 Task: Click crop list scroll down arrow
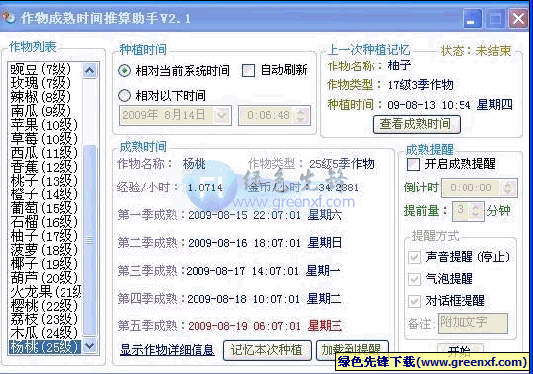coord(90,346)
